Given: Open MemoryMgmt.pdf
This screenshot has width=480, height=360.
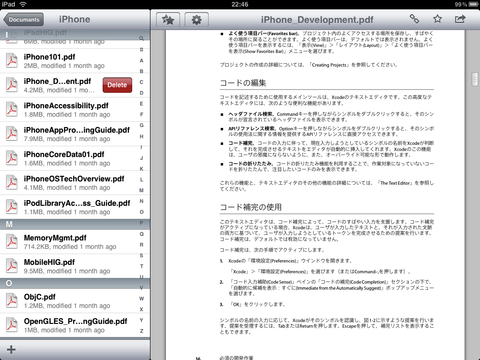Looking at the screenshot, I should (x=75, y=242).
